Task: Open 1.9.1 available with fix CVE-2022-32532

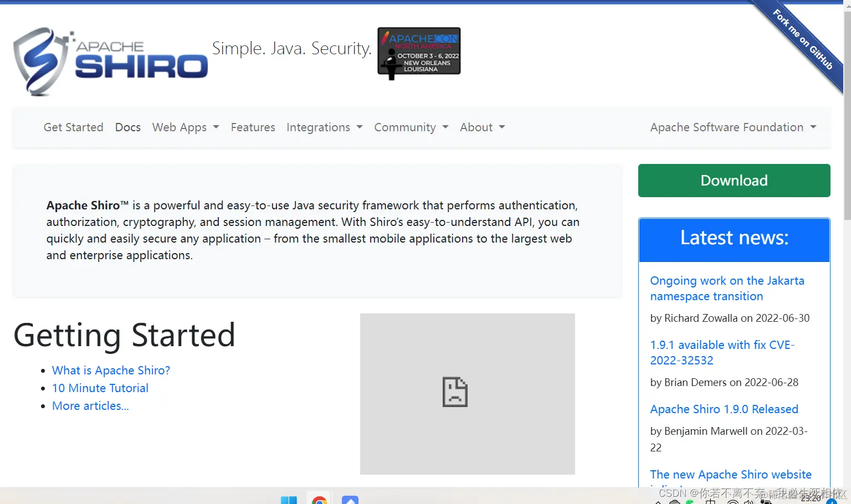Action: pyautogui.click(x=722, y=353)
